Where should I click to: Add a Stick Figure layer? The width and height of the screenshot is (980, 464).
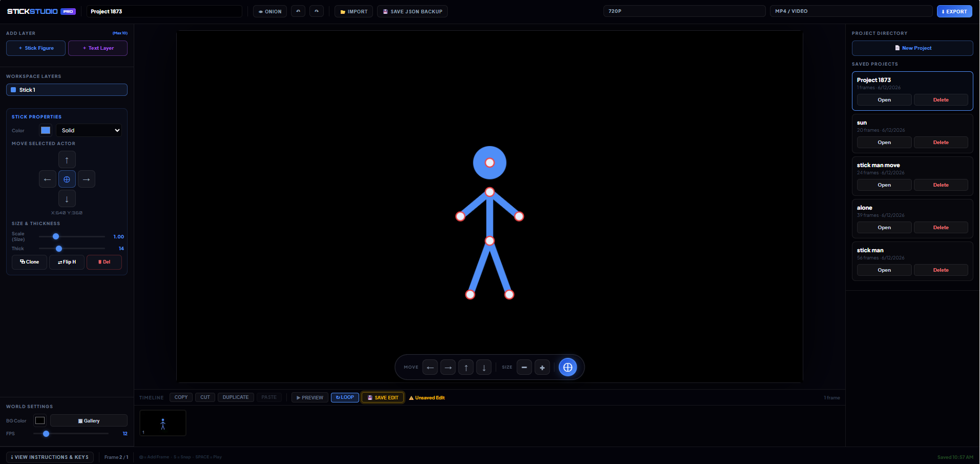pyautogui.click(x=36, y=48)
